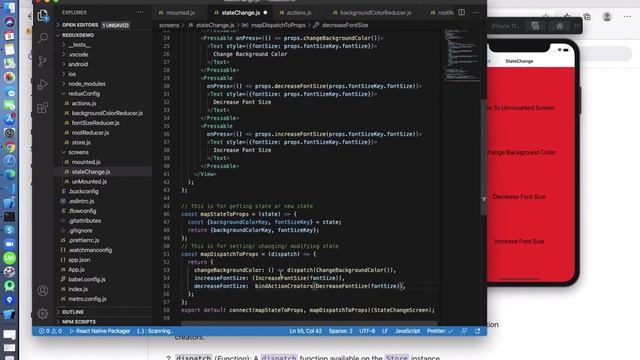This screenshot has width=640, height=360.
Task: Open Terminal from the dock
Action: pyautogui.click(x=9, y=216)
